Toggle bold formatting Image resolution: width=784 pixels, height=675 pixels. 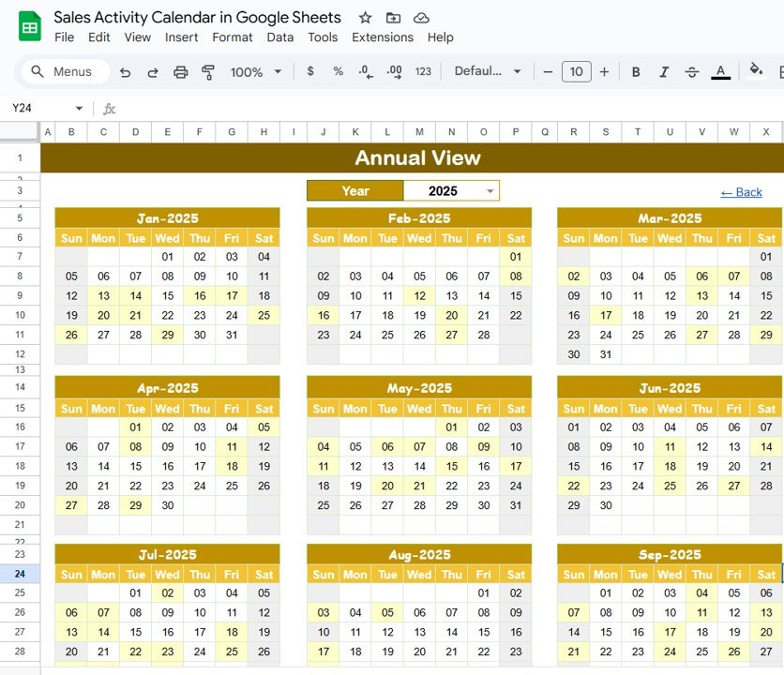point(636,72)
